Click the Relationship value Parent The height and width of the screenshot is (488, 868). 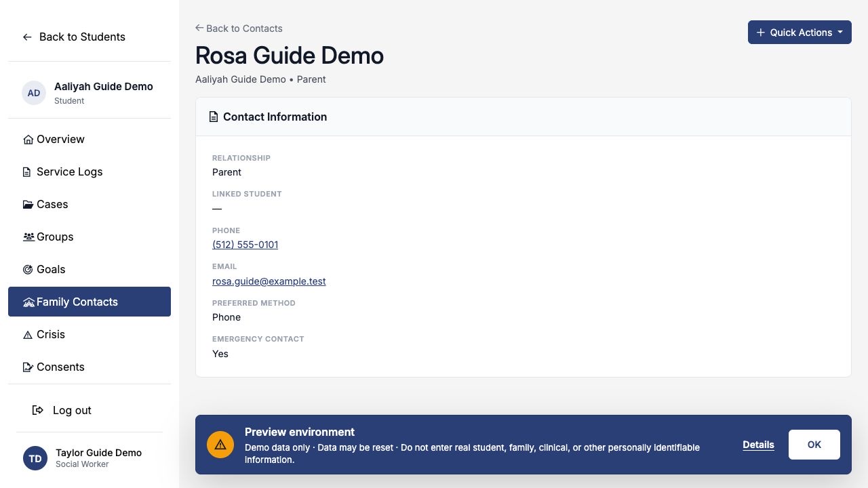226,172
